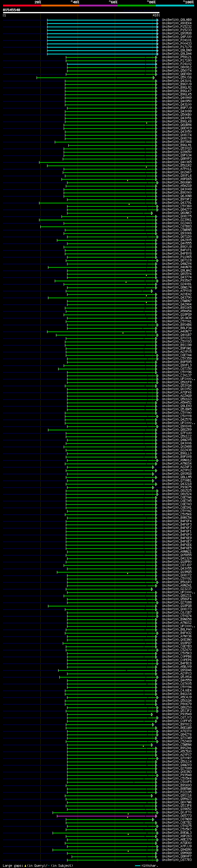Click the red 20% identity legend segment
This screenshot has height=868, width=197.
click(22, 6)
